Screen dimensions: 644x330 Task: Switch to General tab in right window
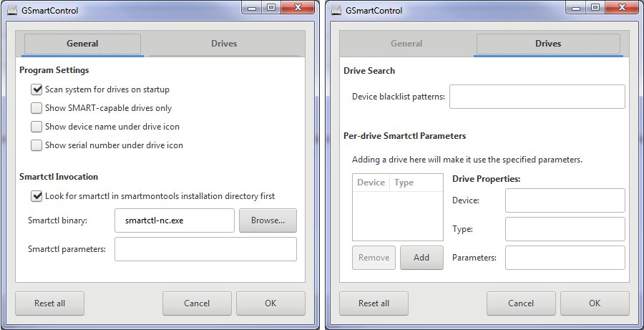pos(406,44)
